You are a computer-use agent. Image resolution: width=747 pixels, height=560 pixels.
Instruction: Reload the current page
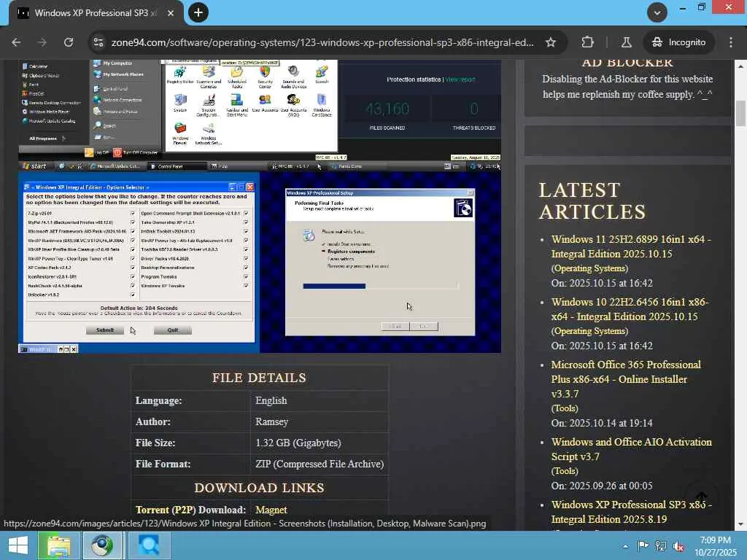pos(69,42)
